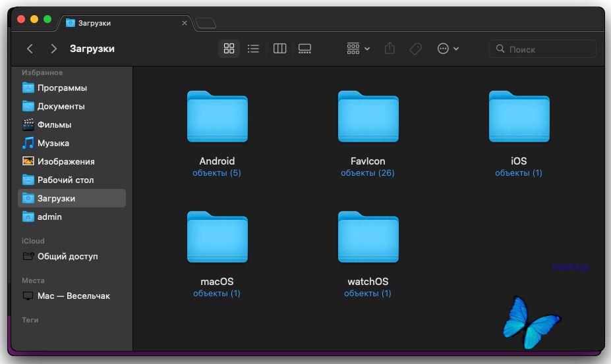
Task: Click the Избранное section header
Action: click(42, 72)
